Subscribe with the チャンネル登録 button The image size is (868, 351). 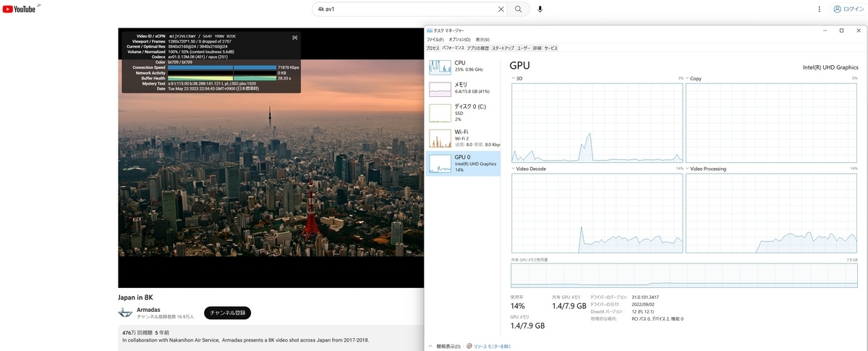[x=228, y=313]
